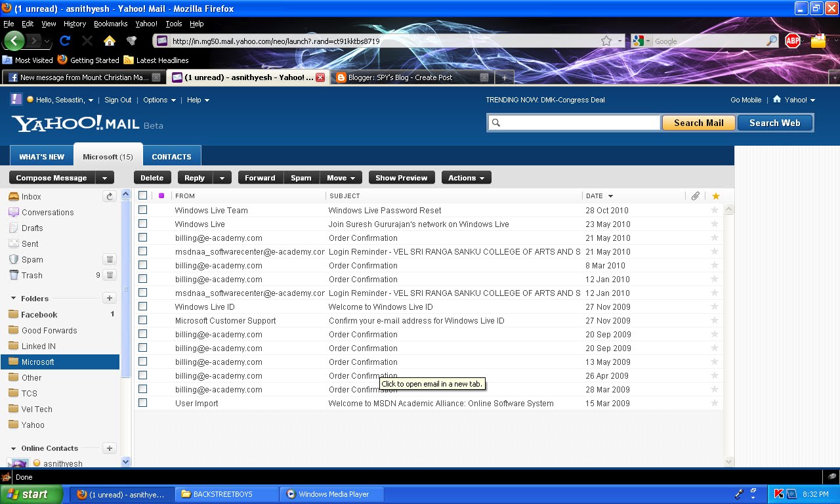Switch to CONTACTS tab
Image resolution: width=840 pixels, height=504 pixels.
(171, 157)
